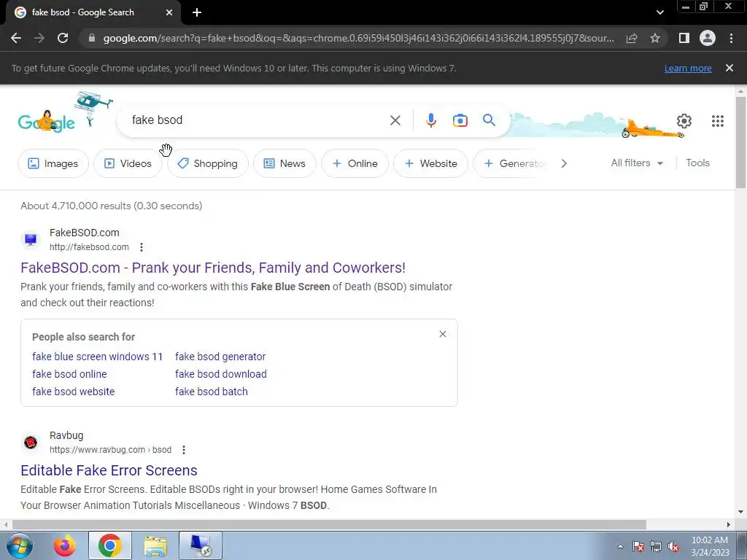Search fake bsod online

tap(69, 374)
